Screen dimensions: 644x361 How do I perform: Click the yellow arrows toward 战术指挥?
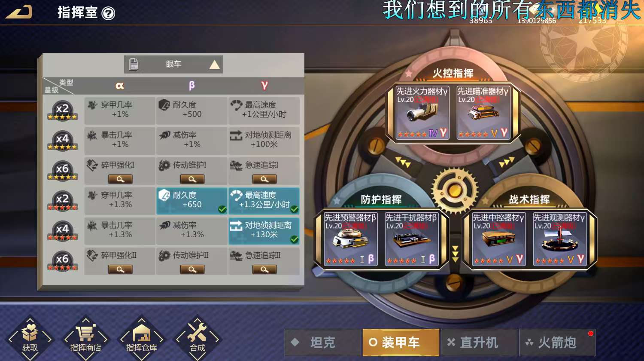point(506,163)
